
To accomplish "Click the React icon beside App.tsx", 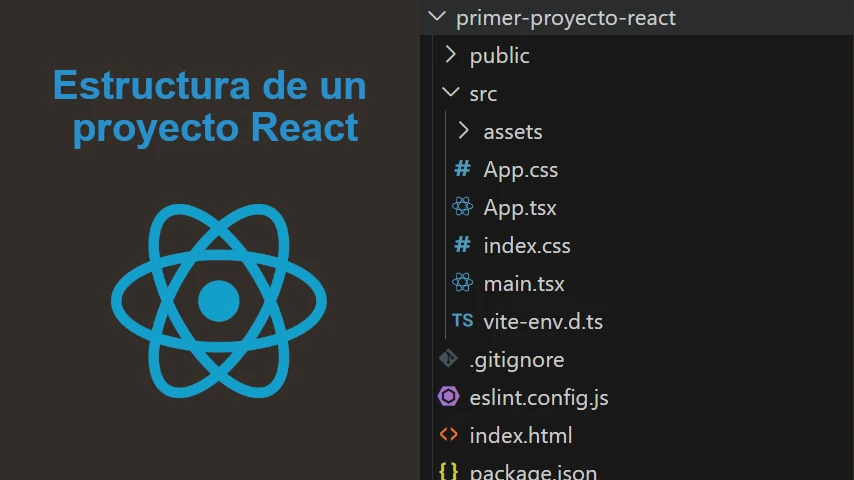I will (x=462, y=206).
